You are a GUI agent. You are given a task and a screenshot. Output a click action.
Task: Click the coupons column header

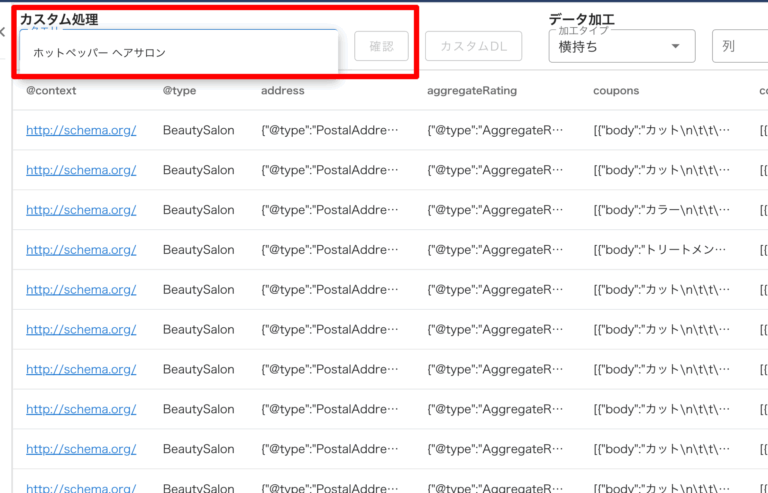point(616,91)
